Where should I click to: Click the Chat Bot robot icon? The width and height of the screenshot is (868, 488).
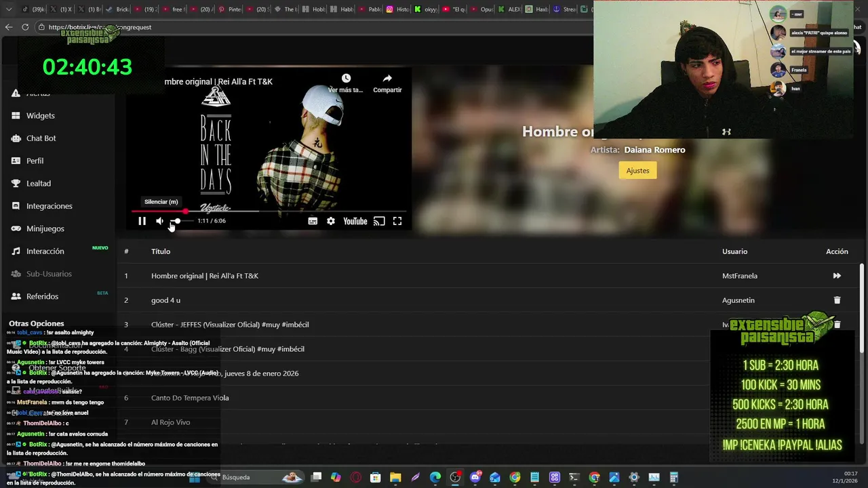click(16, 138)
